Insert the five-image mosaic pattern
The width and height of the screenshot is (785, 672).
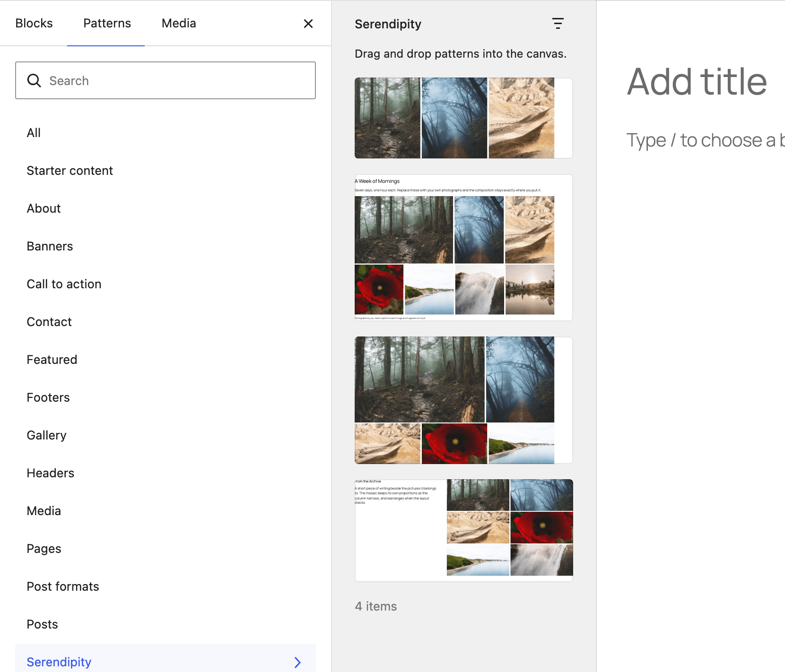pyautogui.click(x=463, y=400)
